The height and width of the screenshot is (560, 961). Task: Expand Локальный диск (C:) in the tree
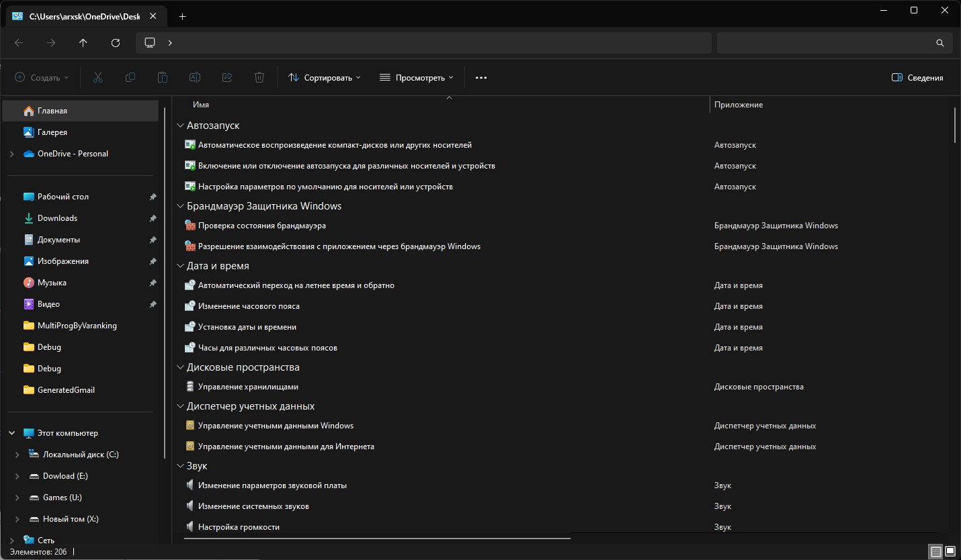[x=17, y=455]
